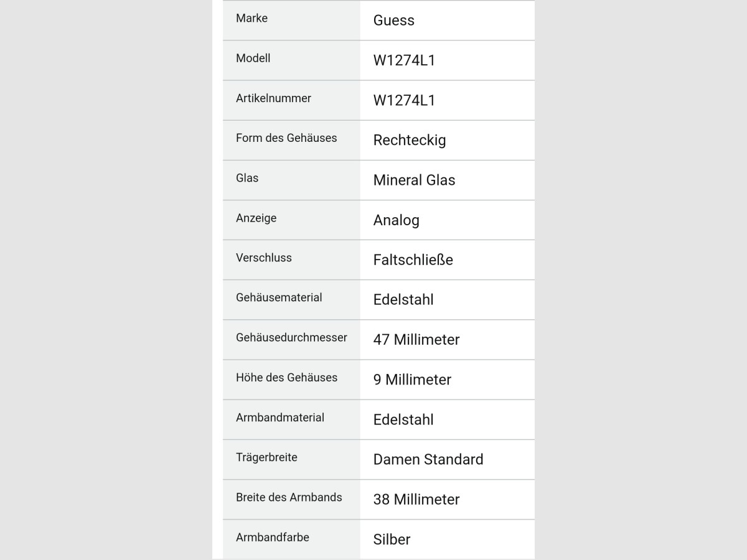Click the Höhe des Gehäuses label
The image size is (747, 560).
(x=286, y=378)
